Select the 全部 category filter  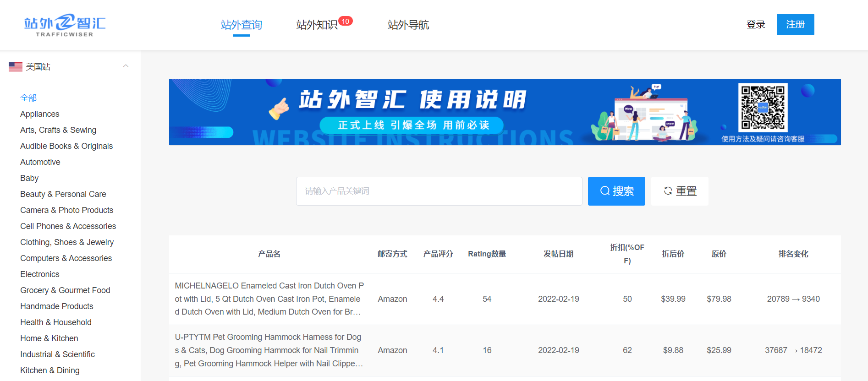pos(28,98)
